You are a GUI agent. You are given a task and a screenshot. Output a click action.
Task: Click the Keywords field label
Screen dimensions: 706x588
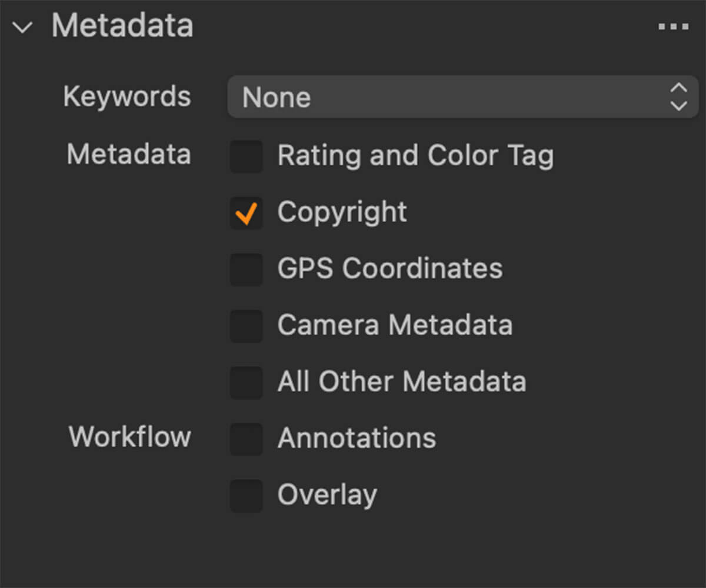(x=127, y=96)
